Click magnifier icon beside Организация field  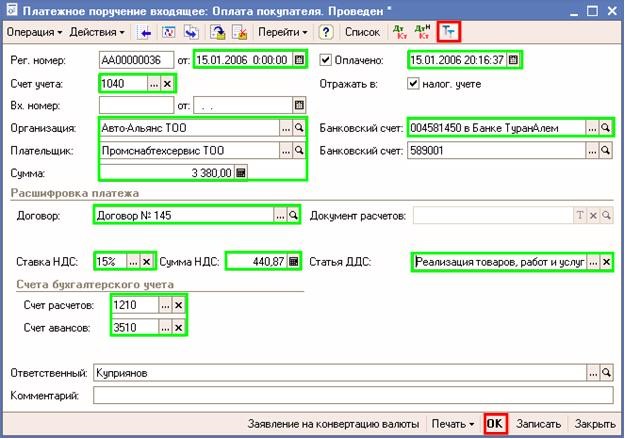tap(299, 129)
